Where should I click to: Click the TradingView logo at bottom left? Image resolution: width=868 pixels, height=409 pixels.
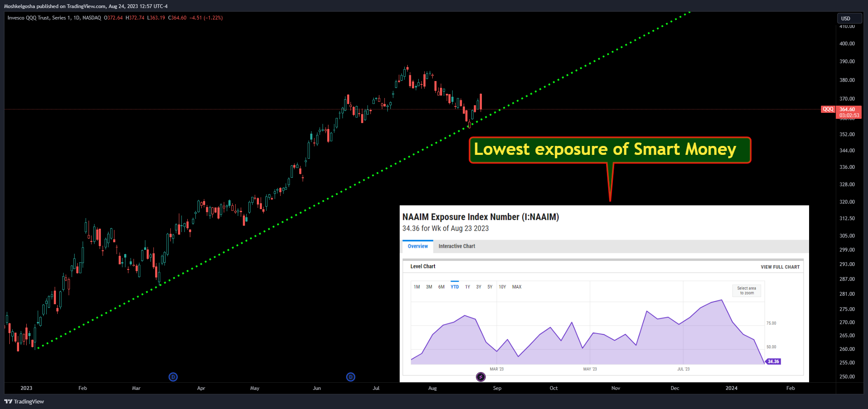coord(24,401)
